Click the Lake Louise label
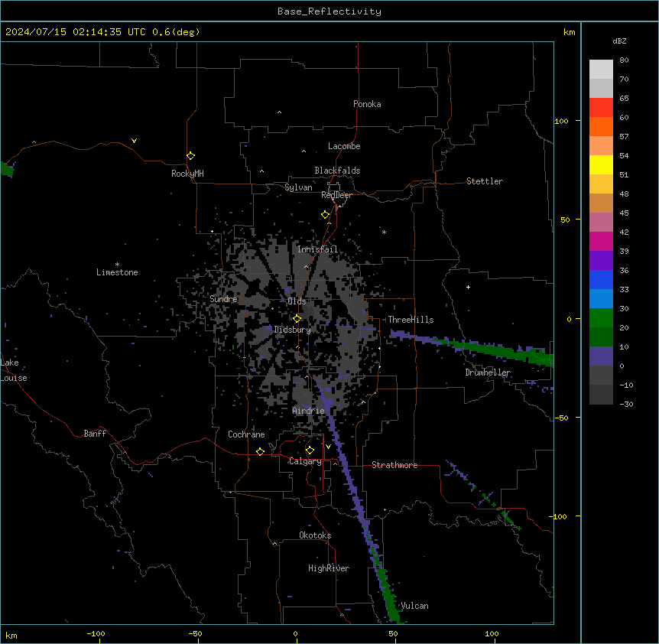The image size is (659, 644). pyautogui.click(x=14, y=370)
